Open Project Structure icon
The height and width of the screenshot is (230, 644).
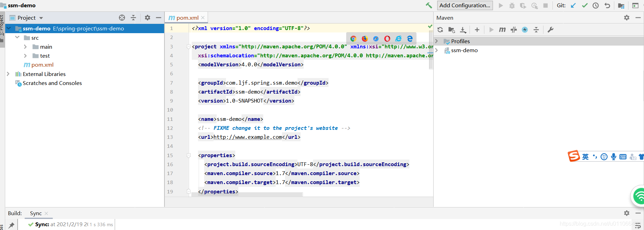[x=621, y=6]
